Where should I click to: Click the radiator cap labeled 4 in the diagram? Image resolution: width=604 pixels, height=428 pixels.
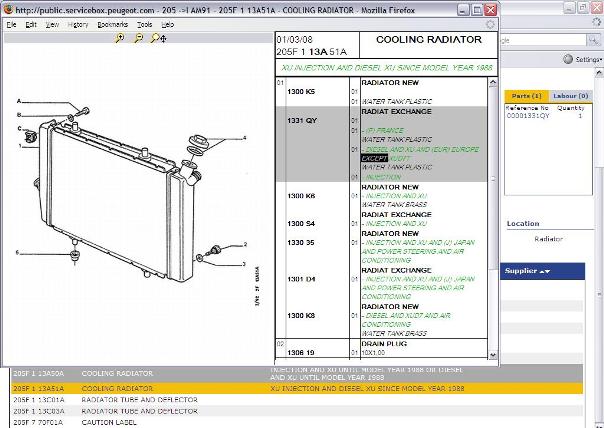198,141
